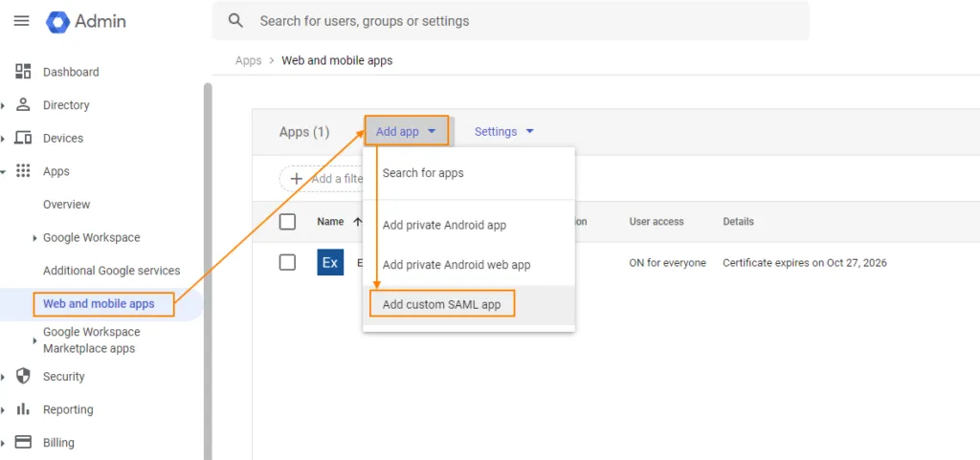The width and height of the screenshot is (980, 460).
Task: Click the blue Ex app icon
Action: [x=330, y=262]
